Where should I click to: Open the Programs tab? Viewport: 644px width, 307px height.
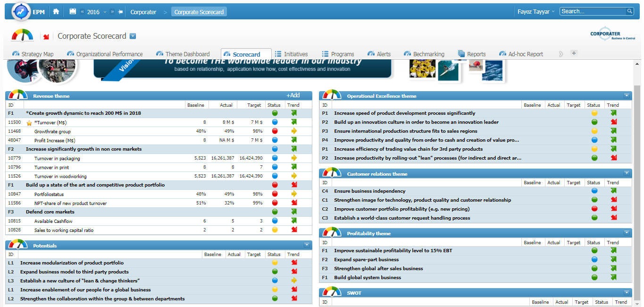338,54
